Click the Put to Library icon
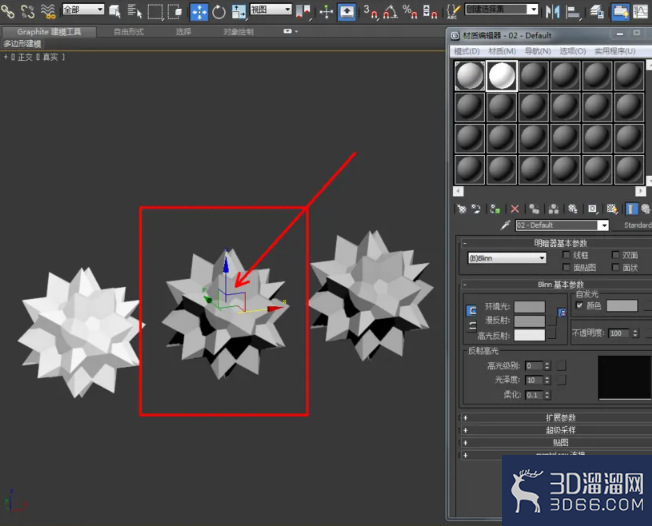Screen dimensions: 652x526 573,209
